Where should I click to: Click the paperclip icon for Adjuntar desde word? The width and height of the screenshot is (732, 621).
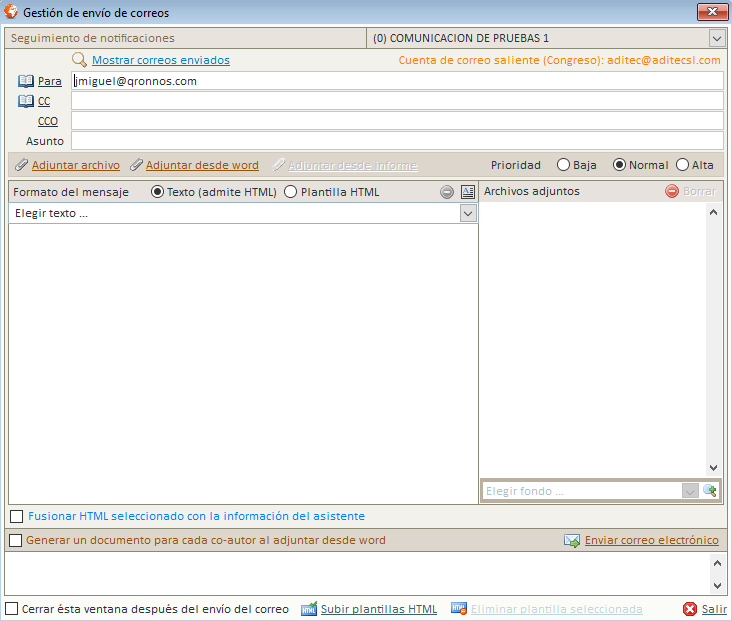pos(136,165)
